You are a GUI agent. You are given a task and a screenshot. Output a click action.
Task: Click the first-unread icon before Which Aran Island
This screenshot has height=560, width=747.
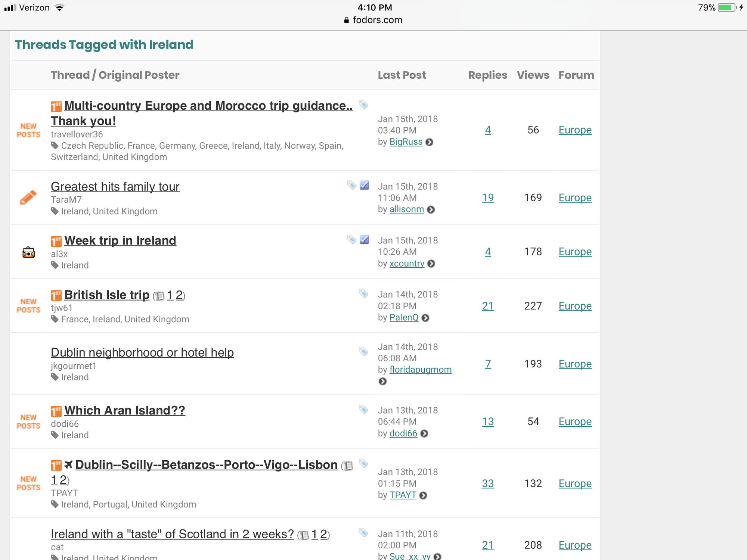click(56, 411)
